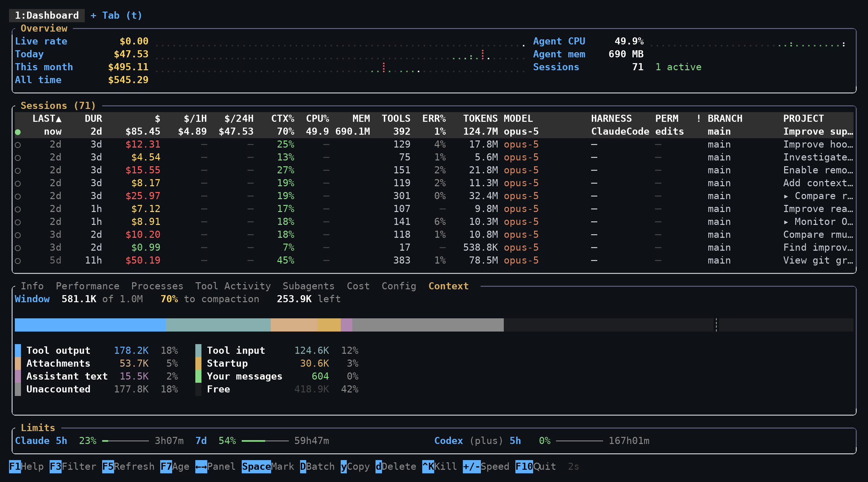
Task: Click the d Delete shortcut
Action: (396, 467)
